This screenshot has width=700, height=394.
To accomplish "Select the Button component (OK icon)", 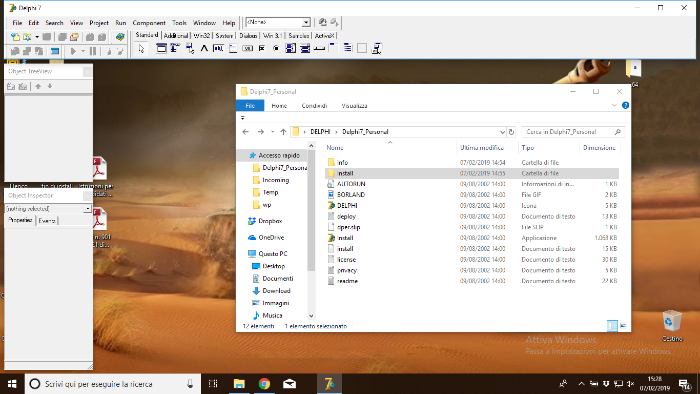I will click(x=247, y=48).
